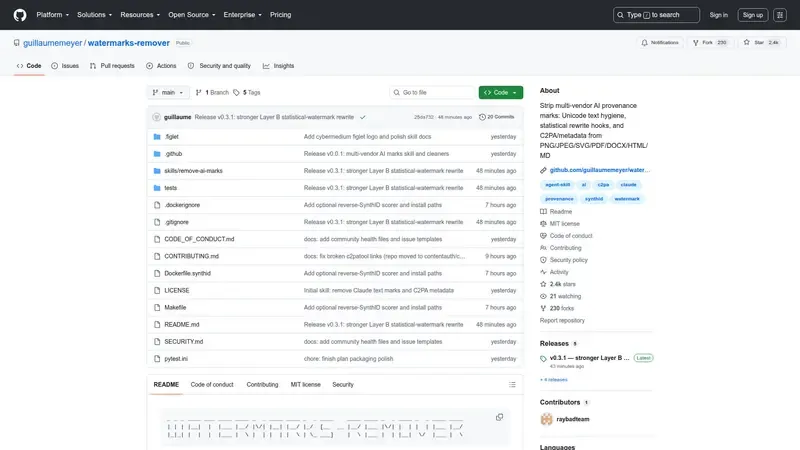Viewport: 800px width, 450px height.
Task: Switch to the Code tab
Action: pyautogui.click(x=29, y=66)
